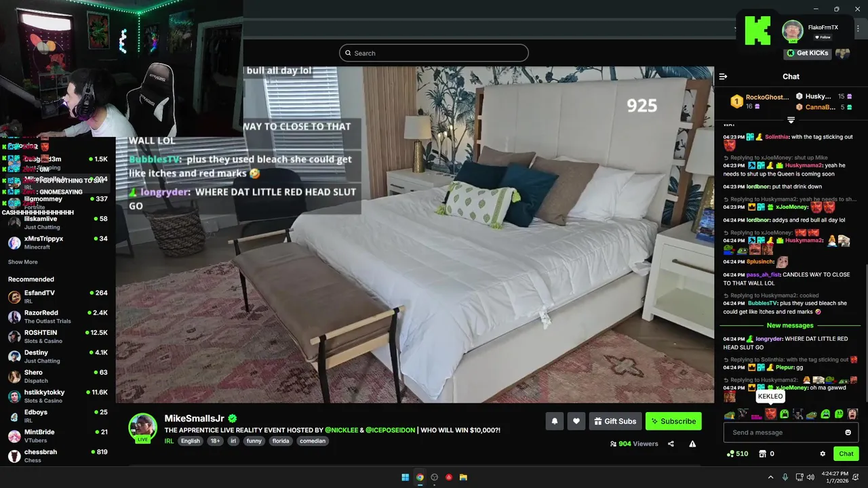Open Windows Start menu
The height and width of the screenshot is (488, 868).
[405, 477]
